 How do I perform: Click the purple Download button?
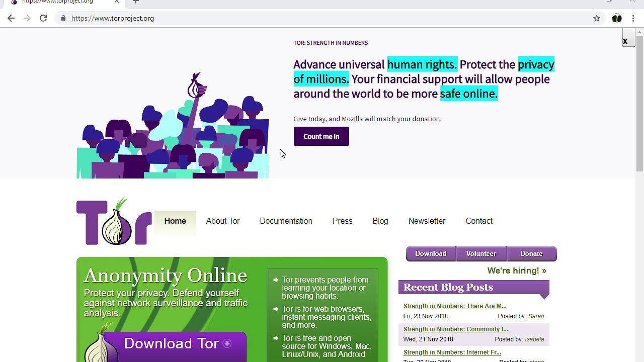(431, 253)
